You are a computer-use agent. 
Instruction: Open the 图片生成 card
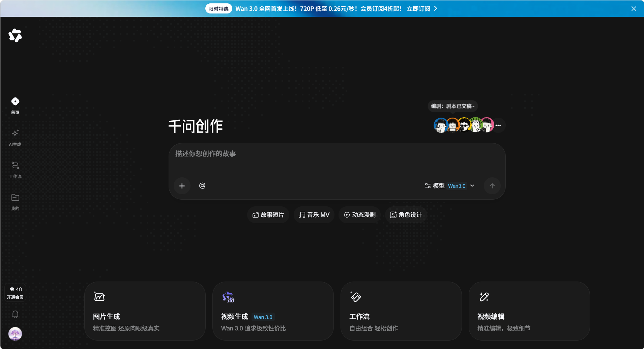pyautogui.click(x=145, y=311)
